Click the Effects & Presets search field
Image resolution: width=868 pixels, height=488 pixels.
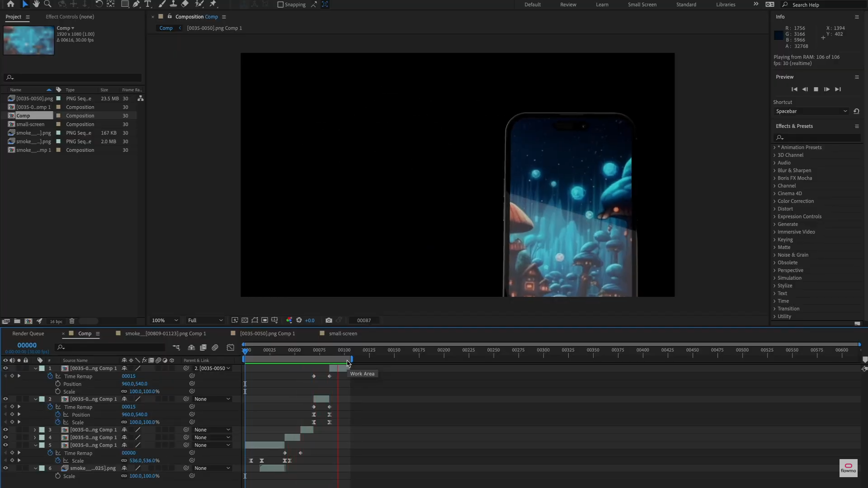point(818,137)
